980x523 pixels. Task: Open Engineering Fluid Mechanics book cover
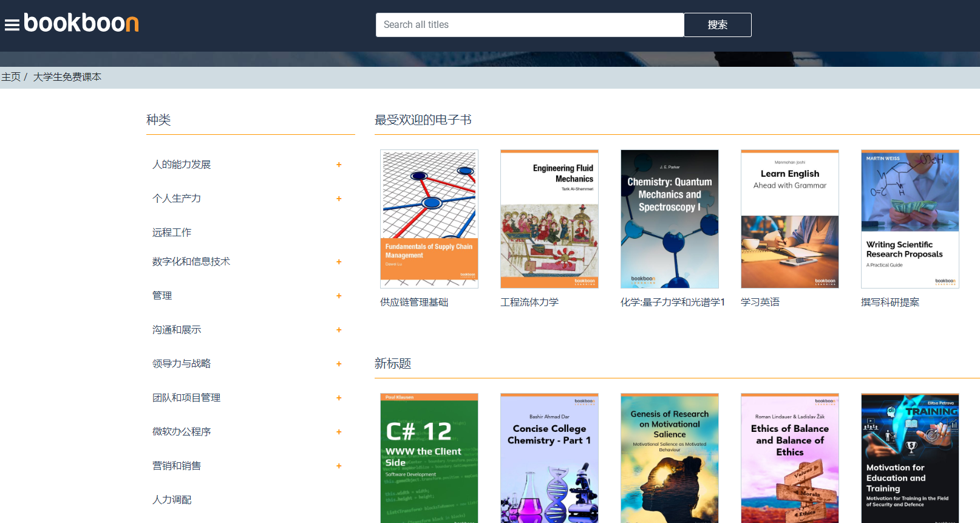[x=550, y=219]
